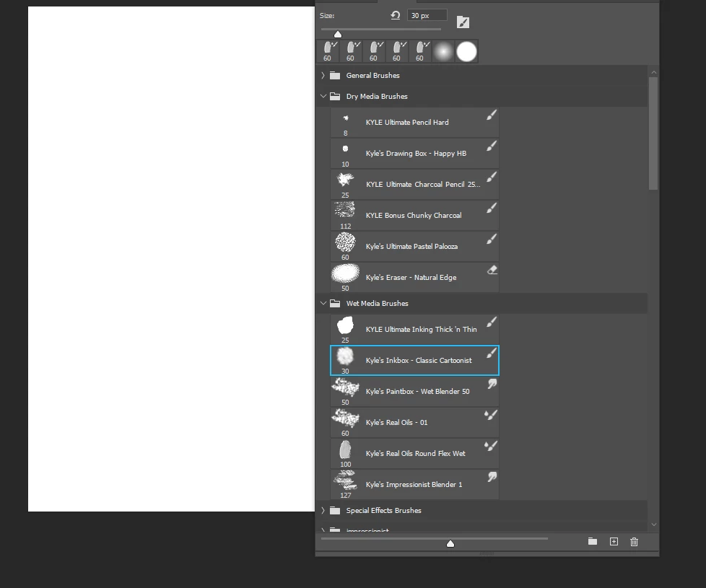Viewport: 706px width, 588px height.
Task: Click the Dry Media Brushes folder icon
Action: [335, 96]
